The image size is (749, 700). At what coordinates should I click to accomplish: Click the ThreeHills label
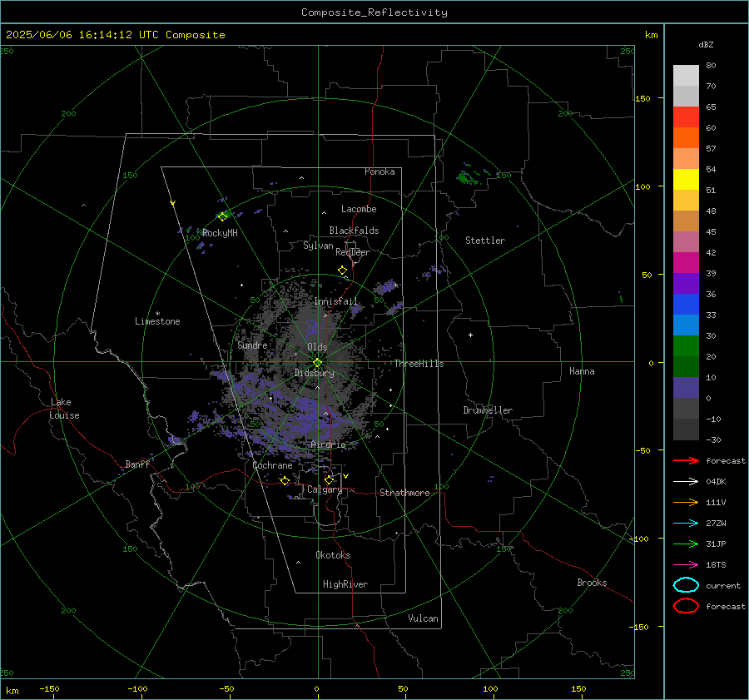tap(419, 364)
